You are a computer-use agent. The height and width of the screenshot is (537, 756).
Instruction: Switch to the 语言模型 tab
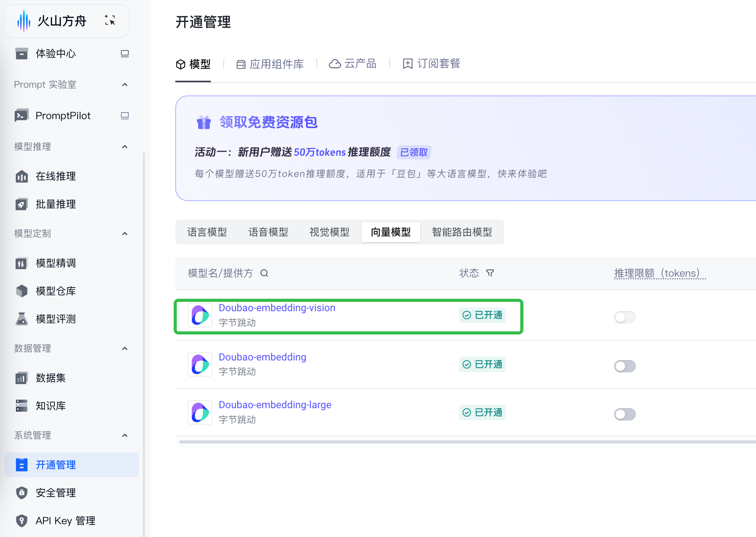click(x=207, y=232)
